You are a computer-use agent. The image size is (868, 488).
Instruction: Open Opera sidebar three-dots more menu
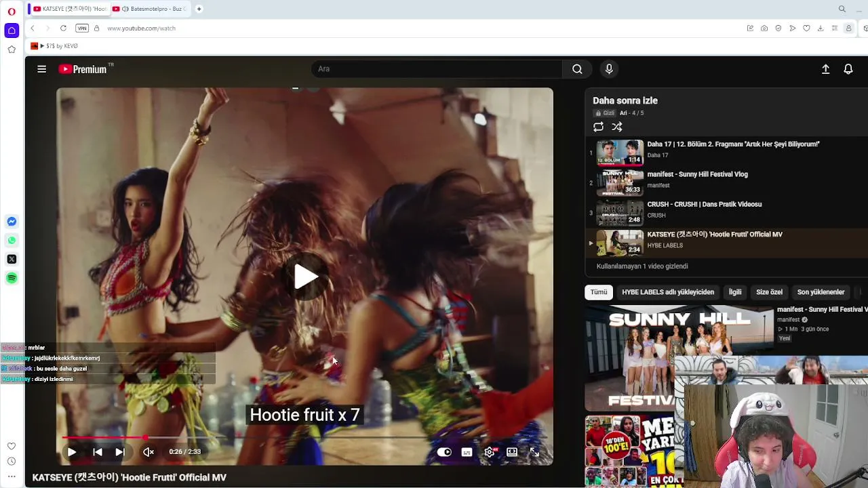(x=12, y=476)
